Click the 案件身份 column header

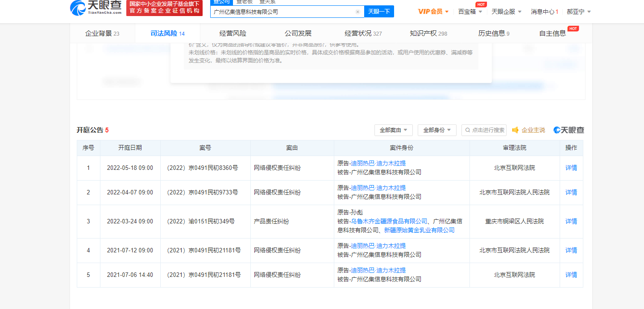(x=402, y=148)
